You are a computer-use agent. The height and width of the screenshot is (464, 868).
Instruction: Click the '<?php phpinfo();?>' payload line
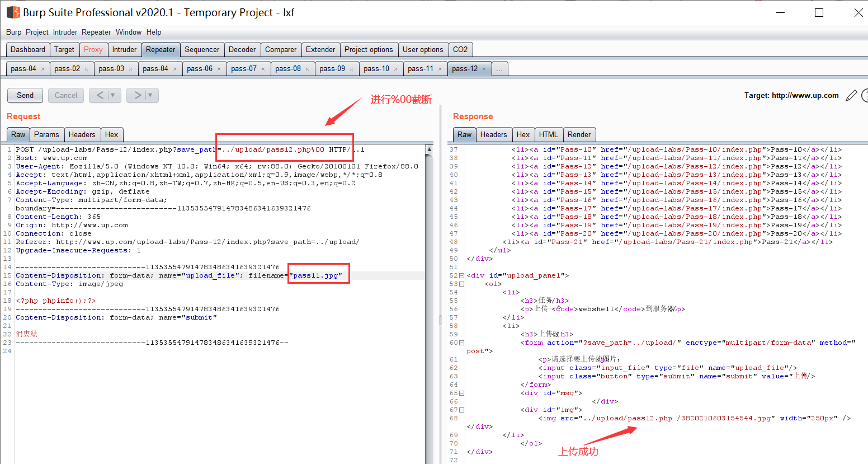point(56,301)
